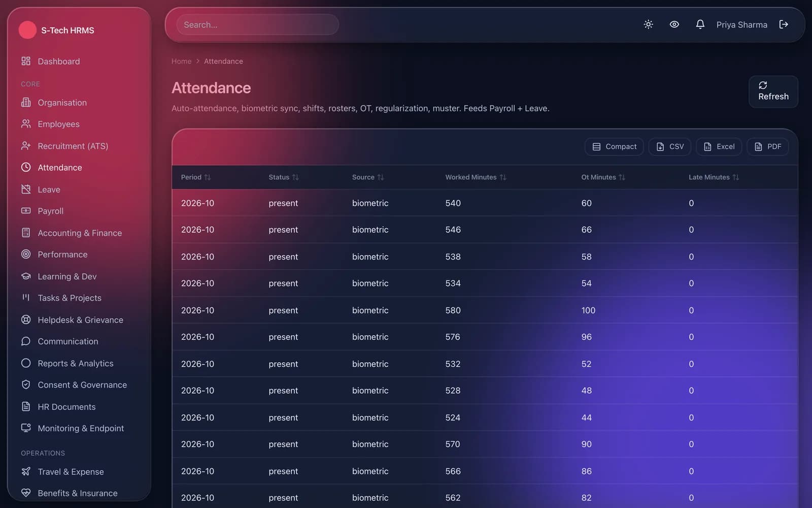Sort by Source column

click(x=368, y=177)
